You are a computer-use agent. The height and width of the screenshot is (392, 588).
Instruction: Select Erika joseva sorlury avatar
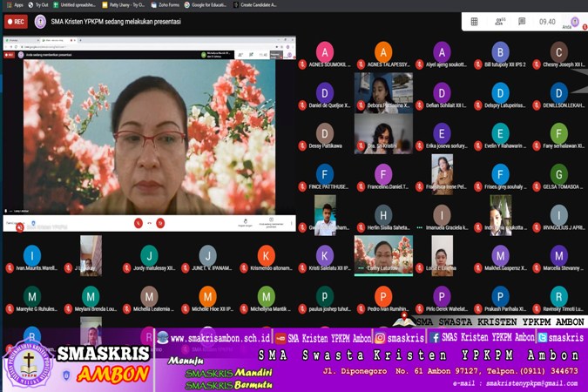click(442, 133)
